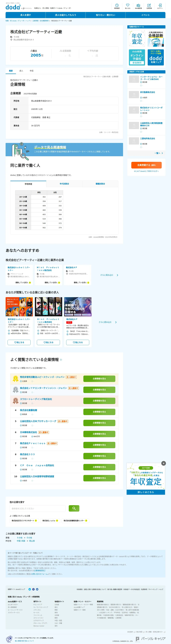Toggle 気になる for 株式会社ＡＰ job

pos(78,342)
